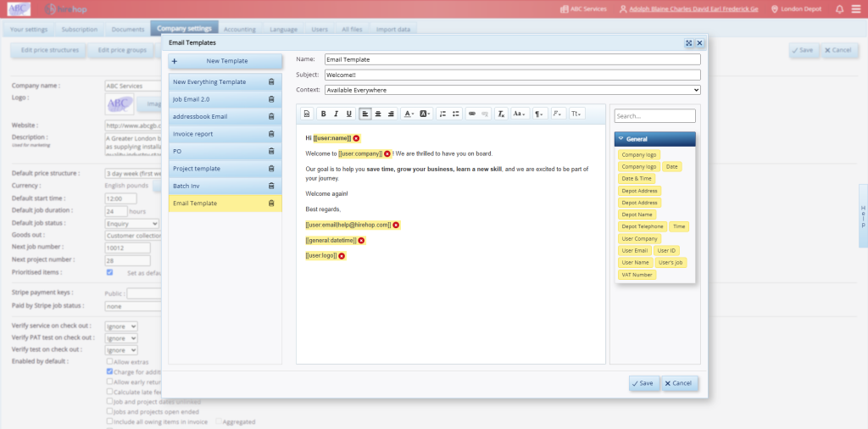868x429 pixels.
Task: Delete the Project template via trash icon
Action: (x=271, y=168)
